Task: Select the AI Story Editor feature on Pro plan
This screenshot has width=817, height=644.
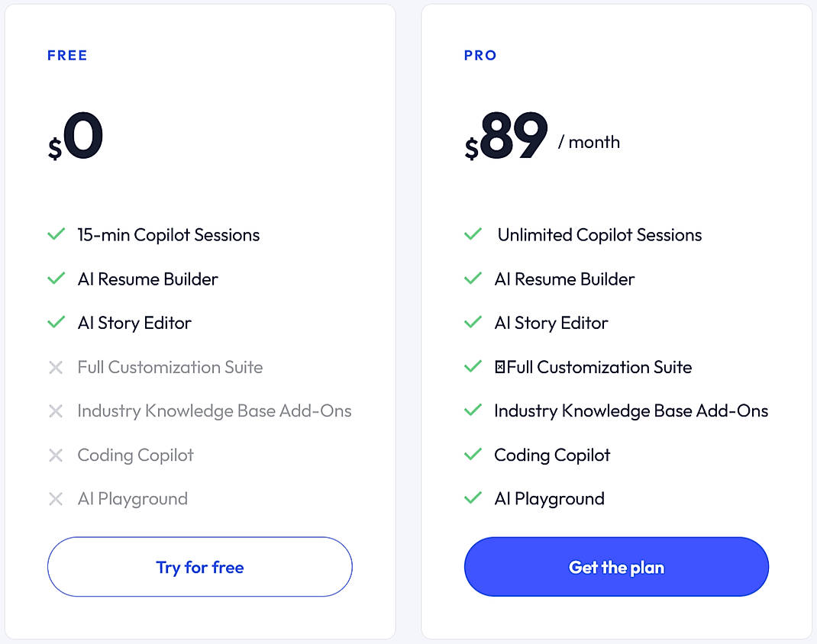Action: (x=551, y=323)
